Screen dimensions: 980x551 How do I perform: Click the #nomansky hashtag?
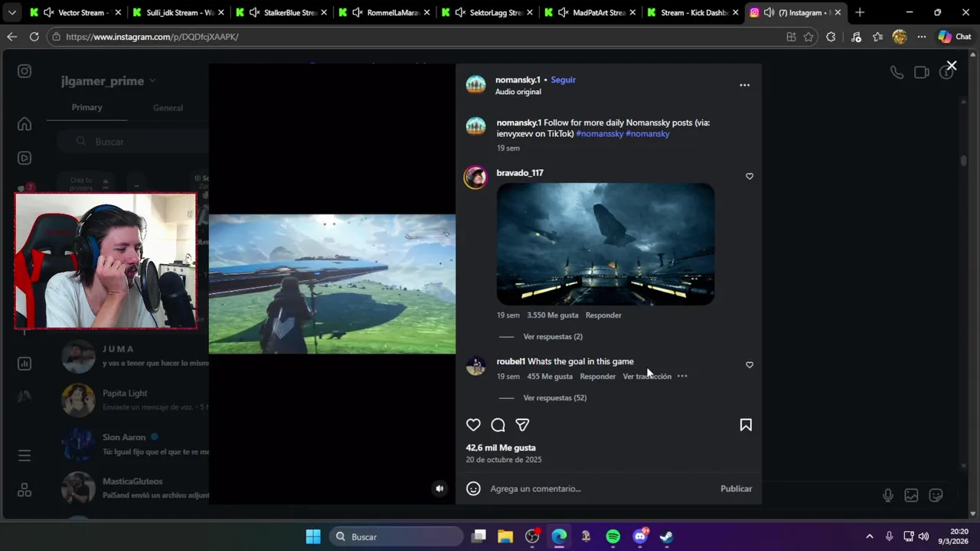pyautogui.click(x=648, y=134)
